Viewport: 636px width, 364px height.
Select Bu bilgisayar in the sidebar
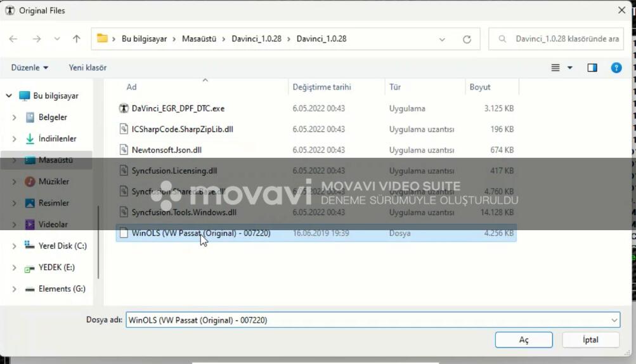click(x=56, y=96)
